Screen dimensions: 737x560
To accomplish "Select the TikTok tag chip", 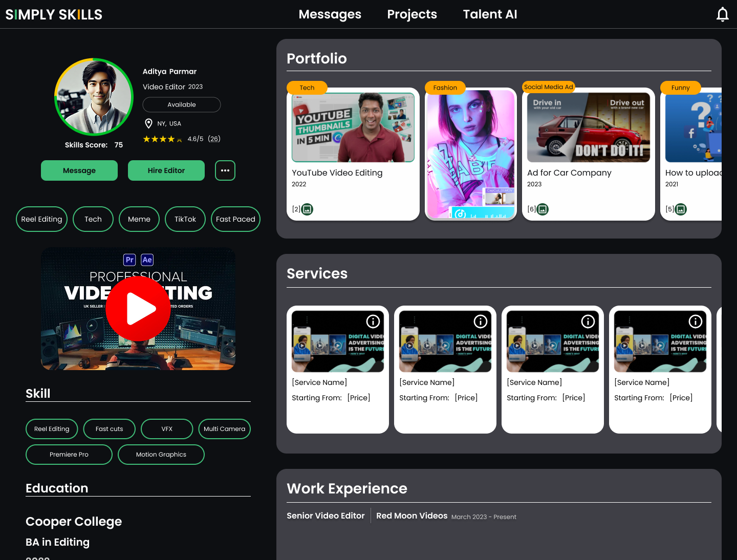I will (185, 219).
